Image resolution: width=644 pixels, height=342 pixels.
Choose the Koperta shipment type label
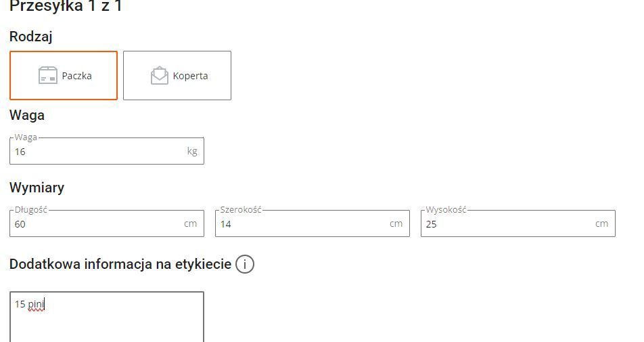pyautogui.click(x=190, y=76)
